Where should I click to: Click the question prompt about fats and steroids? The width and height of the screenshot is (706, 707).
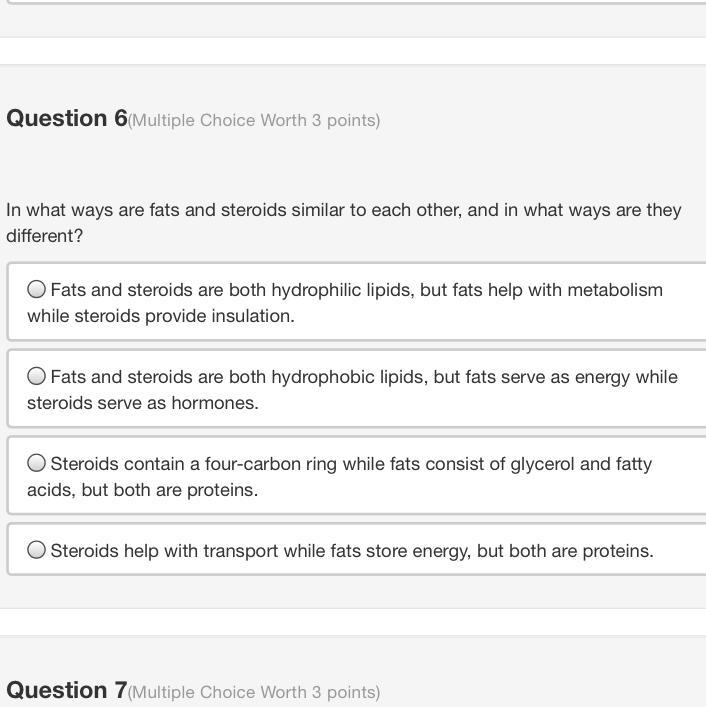pos(343,210)
